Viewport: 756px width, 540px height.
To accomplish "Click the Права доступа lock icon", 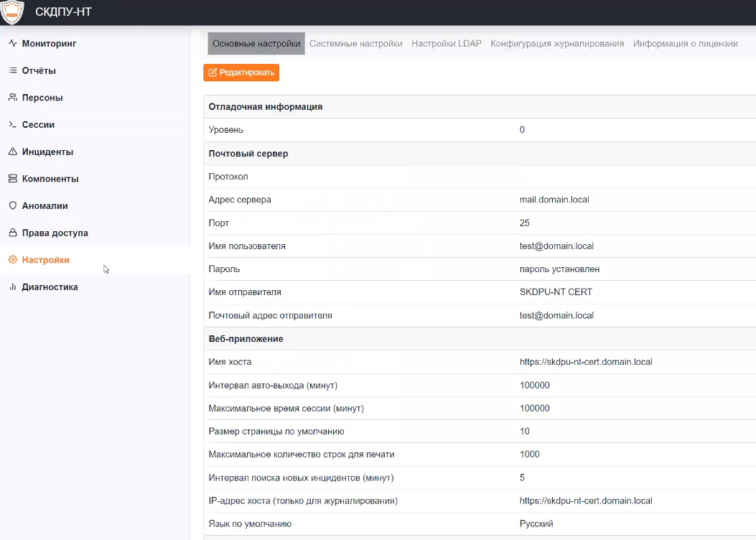I will [12, 233].
